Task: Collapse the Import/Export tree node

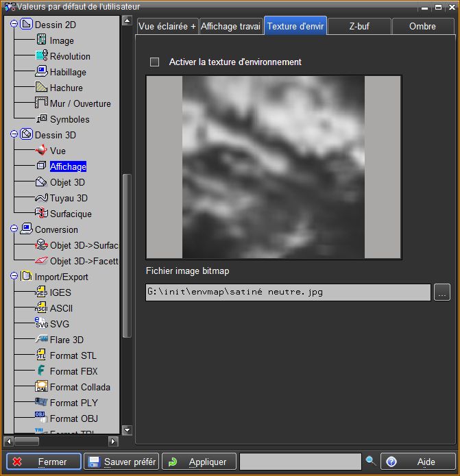Action: tap(14, 277)
